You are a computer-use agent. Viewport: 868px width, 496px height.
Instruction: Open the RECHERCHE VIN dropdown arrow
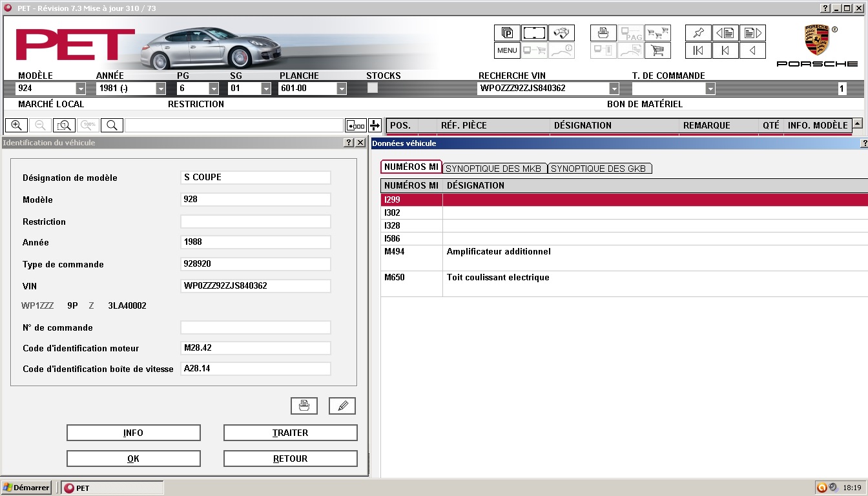pos(614,88)
